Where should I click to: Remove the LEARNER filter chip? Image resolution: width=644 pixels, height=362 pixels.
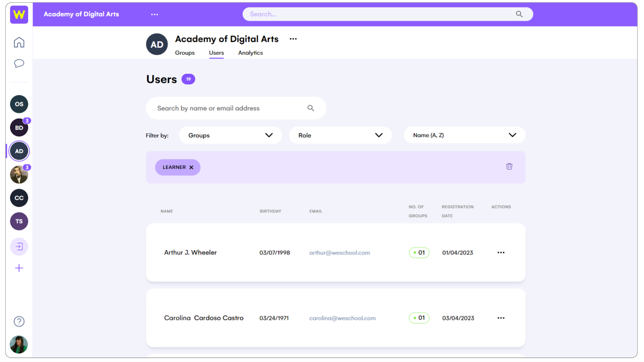(191, 167)
